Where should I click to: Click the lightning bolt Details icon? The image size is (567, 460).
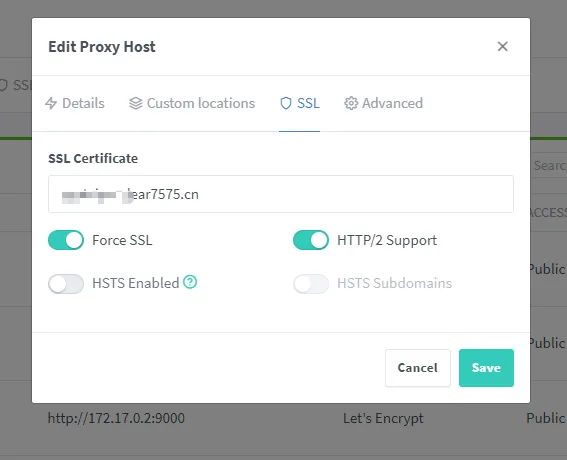[x=51, y=103]
